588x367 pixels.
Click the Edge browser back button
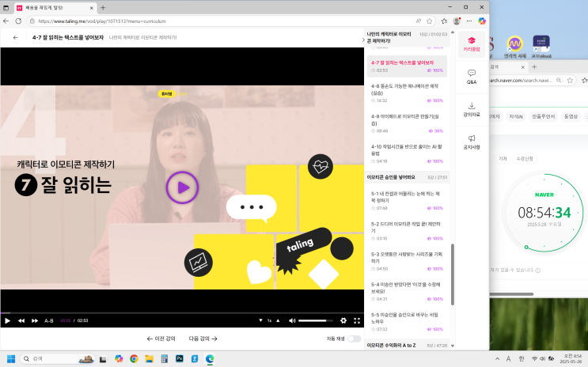click(6, 21)
